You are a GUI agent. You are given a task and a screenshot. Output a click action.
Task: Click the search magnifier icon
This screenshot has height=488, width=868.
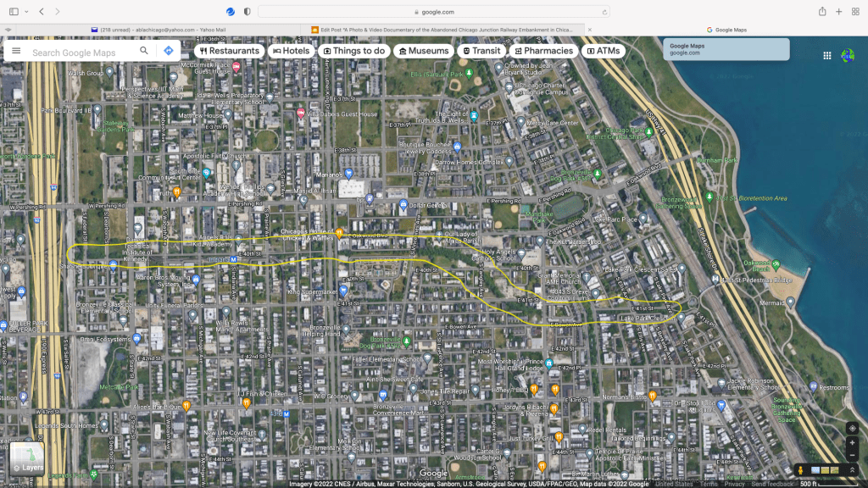(144, 51)
